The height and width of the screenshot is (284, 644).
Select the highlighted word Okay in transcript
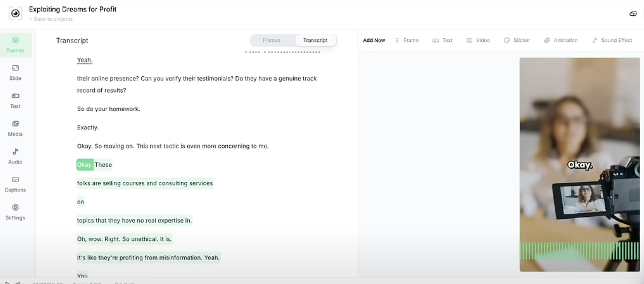(85, 165)
